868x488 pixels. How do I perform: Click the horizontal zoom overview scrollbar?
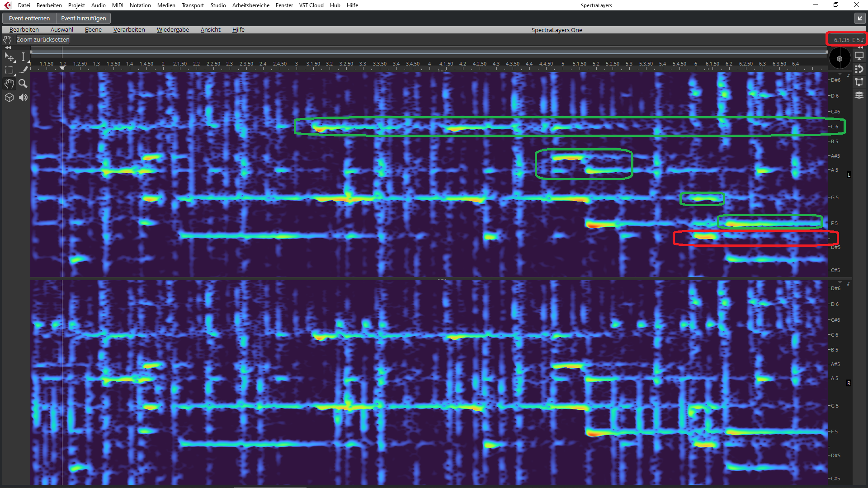pos(429,52)
